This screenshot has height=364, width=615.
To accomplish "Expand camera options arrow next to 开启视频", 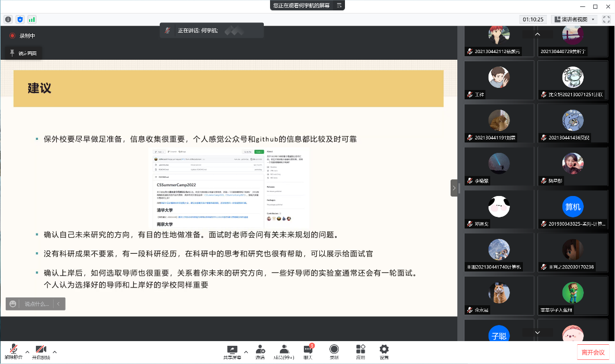I will 55,352.
